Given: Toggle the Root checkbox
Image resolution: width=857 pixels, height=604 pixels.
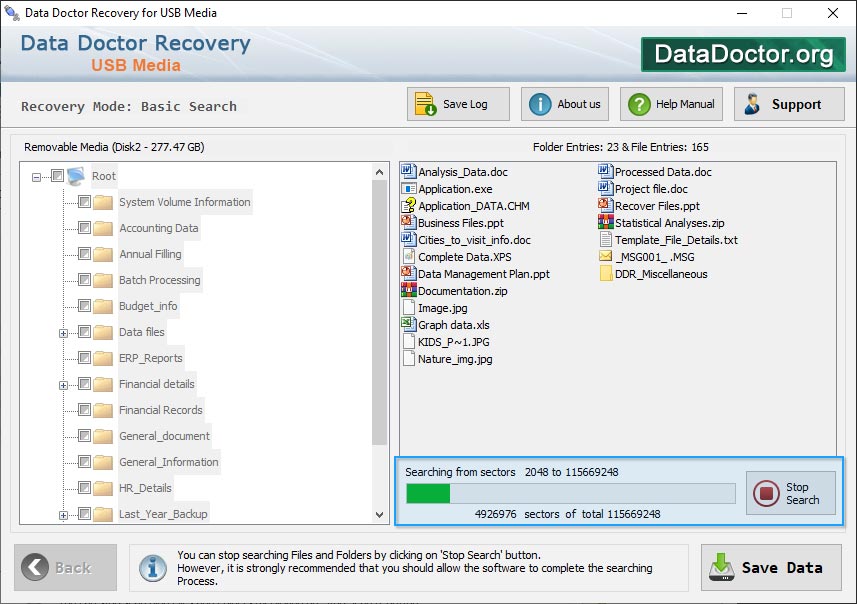Looking at the screenshot, I should click(x=57, y=175).
